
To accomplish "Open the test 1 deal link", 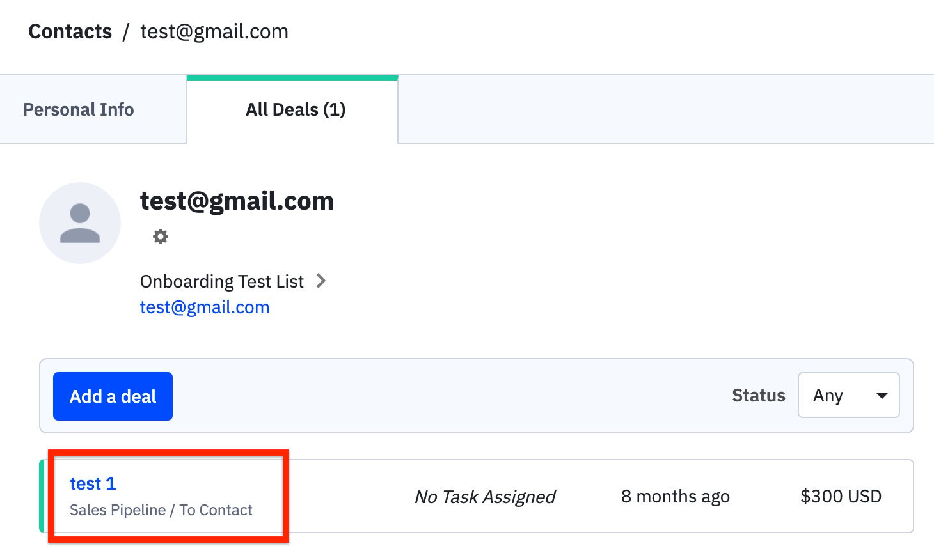I will [93, 483].
